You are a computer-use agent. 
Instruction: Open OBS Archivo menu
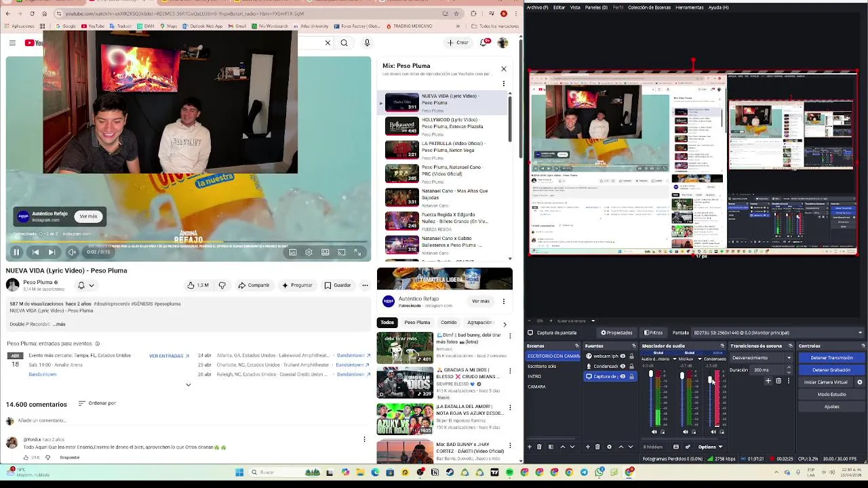[537, 7]
